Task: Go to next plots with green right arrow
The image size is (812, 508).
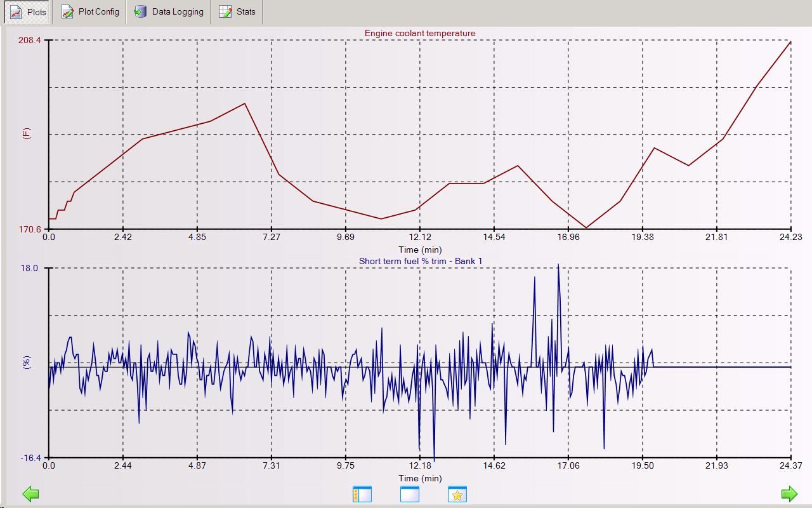Action: tap(789, 493)
